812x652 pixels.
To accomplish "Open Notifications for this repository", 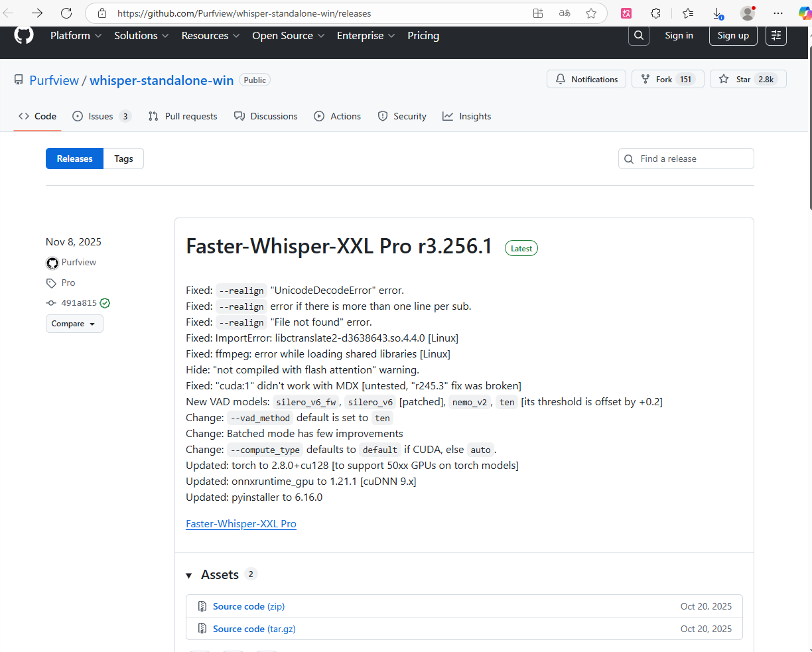I will point(586,80).
